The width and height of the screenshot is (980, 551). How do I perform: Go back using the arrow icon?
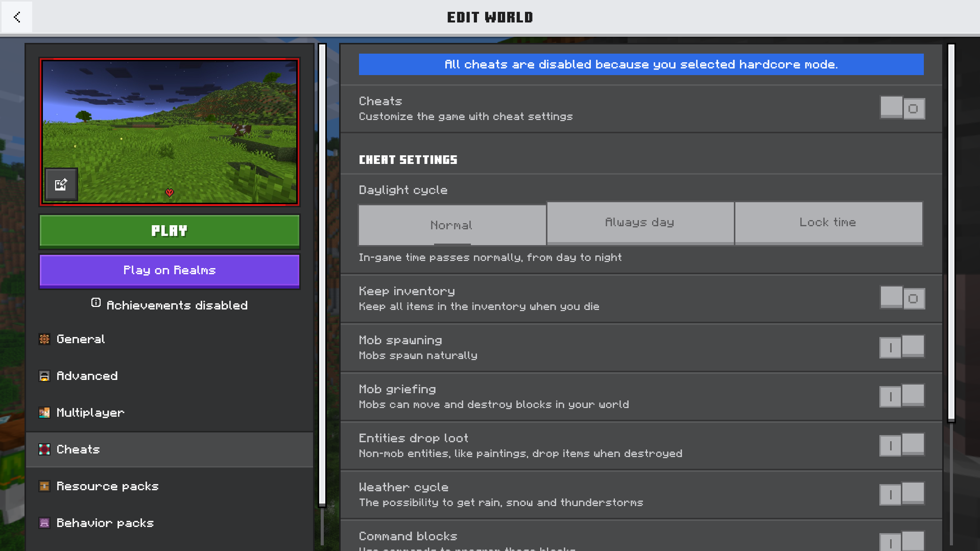17,17
